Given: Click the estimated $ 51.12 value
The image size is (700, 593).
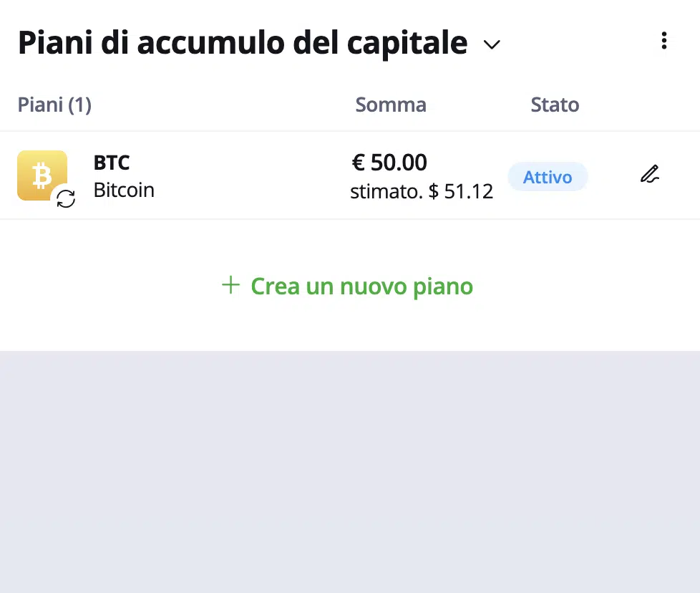Looking at the screenshot, I should [x=461, y=191].
